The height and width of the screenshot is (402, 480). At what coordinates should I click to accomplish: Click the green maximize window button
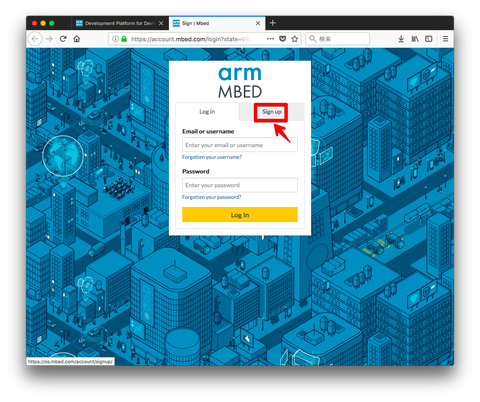[x=52, y=23]
